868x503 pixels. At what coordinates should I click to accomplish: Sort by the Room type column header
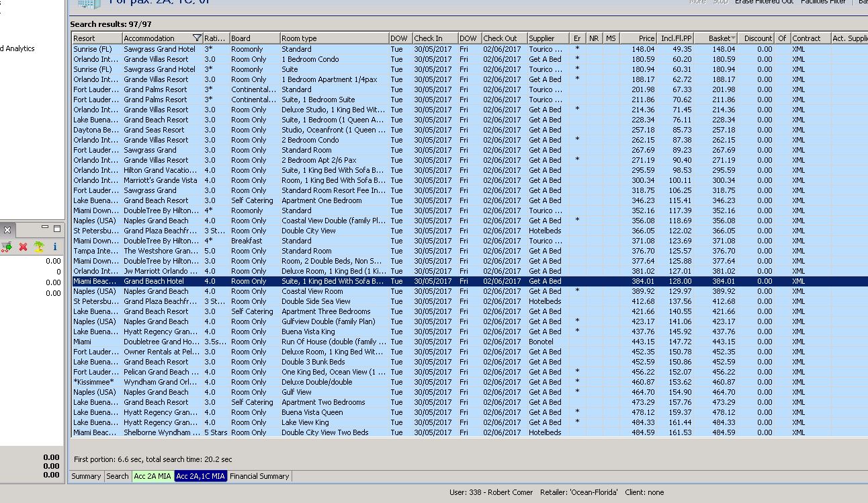334,38
